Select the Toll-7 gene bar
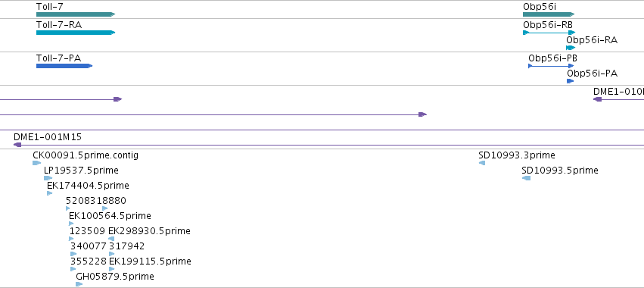Viewport: 644px width, 288px height. (x=76, y=14)
